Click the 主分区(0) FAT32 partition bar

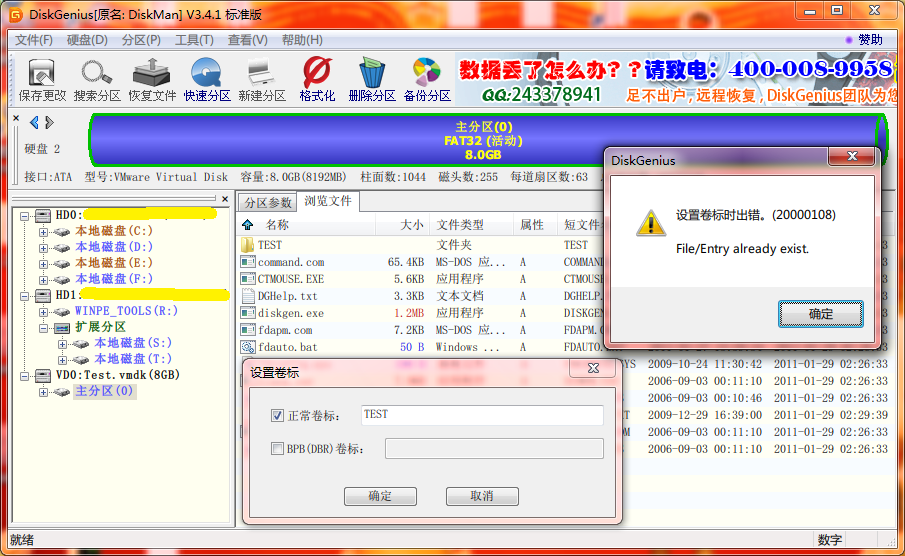(x=488, y=140)
